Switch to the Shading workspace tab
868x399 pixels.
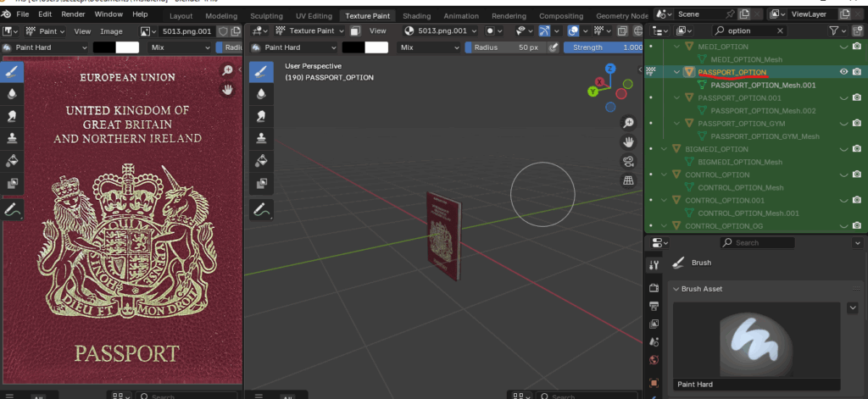[x=416, y=15]
